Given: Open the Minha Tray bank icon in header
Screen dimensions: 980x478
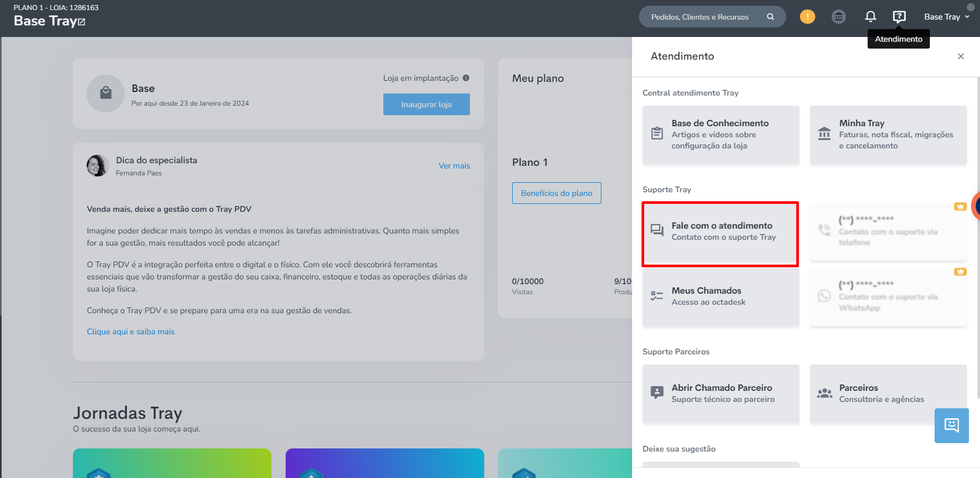Looking at the screenshot, I should click(x=838, y=17).
